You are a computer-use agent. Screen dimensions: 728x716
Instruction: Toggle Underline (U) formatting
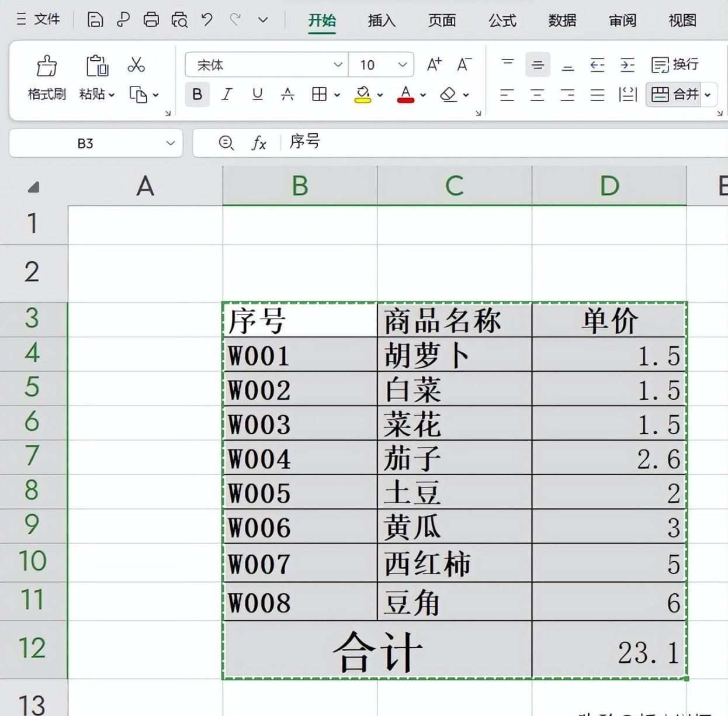pos(257,94)
